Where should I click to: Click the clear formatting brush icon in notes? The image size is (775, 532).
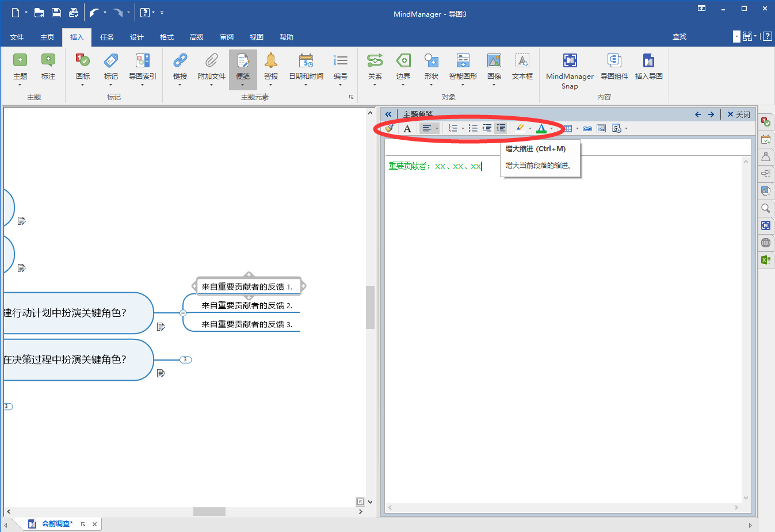[389, 128]
